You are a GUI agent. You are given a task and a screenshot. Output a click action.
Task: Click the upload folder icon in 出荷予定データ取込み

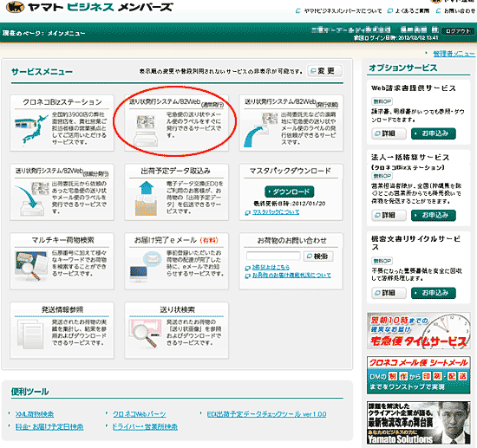tap(146, 198)
